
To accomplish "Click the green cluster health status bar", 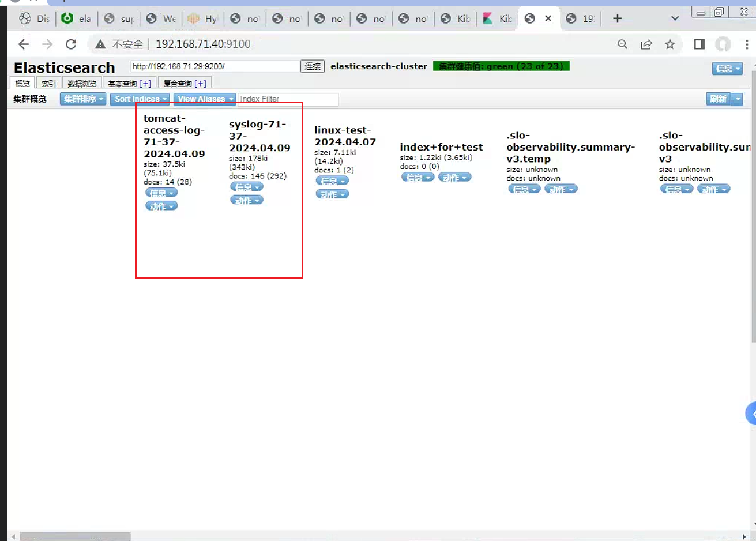I will 501,66.
